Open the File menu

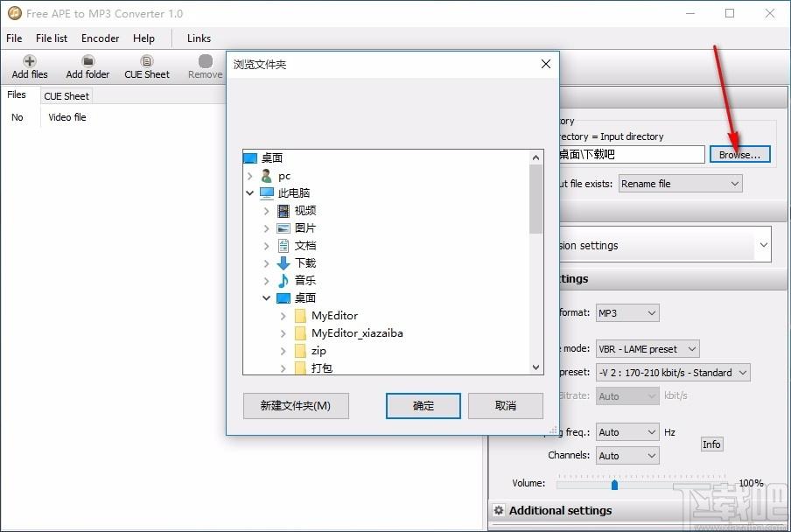[14, 38]
